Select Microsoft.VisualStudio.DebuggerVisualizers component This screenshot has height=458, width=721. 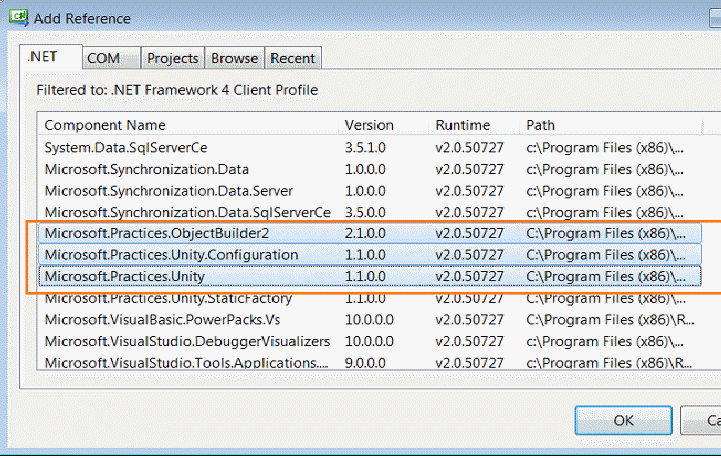click(x=370, y=341)
